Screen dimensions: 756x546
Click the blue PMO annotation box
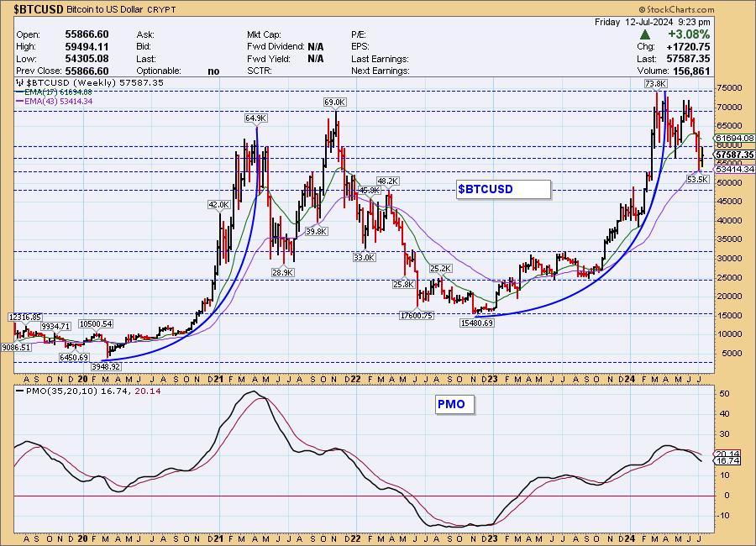[454, 405]
